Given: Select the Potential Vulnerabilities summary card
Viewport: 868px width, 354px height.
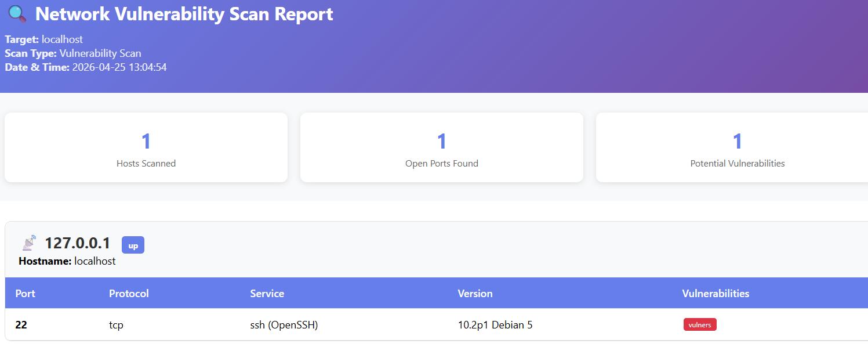Looking at the screenshot, I should pyautogui.click(x=737, y=147).
